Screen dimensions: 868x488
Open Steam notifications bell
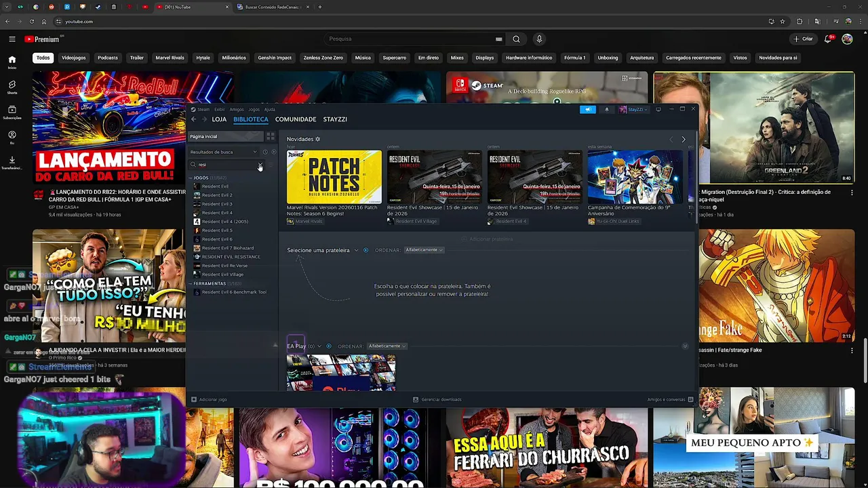point(607,109)
